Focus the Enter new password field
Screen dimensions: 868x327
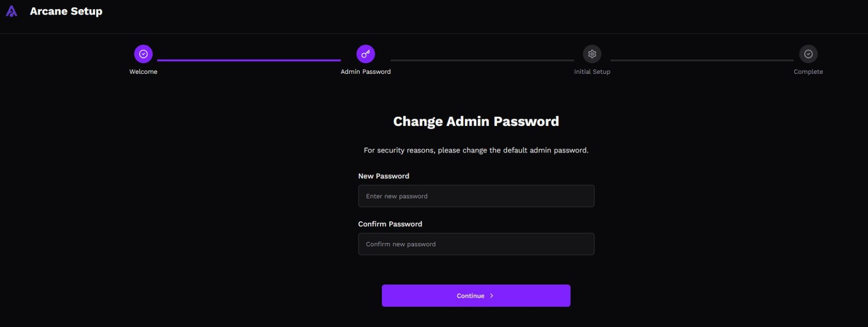coord(476,196)
